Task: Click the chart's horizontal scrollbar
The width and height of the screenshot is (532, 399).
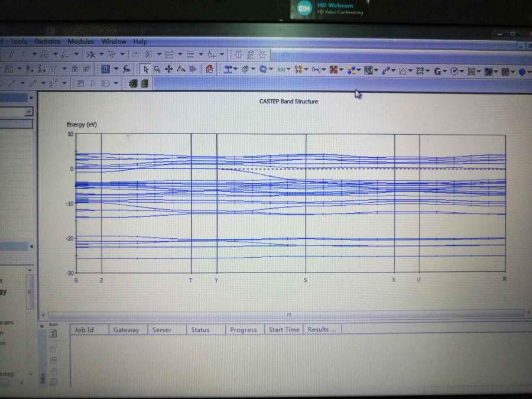Action: [286, 315]
